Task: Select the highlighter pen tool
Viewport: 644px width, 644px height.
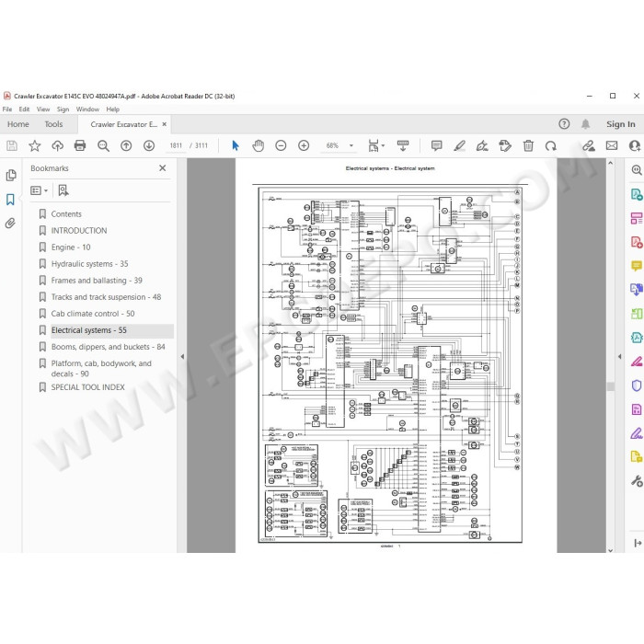Action: [x=459, y=145]
